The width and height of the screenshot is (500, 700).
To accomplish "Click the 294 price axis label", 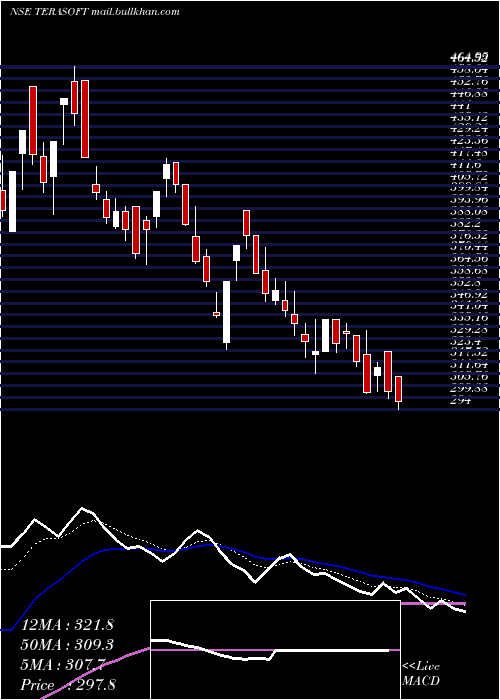I will click(x=460, y=400).
